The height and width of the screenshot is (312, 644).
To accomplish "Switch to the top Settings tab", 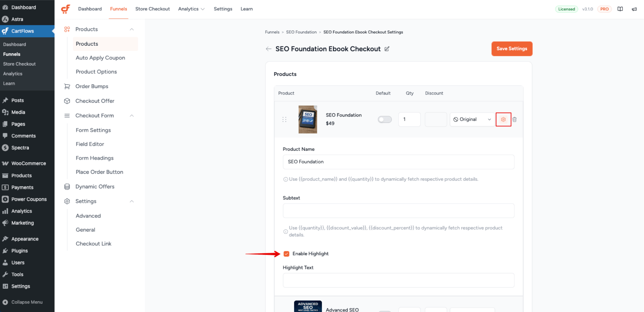I will click(x=223, y=9).
